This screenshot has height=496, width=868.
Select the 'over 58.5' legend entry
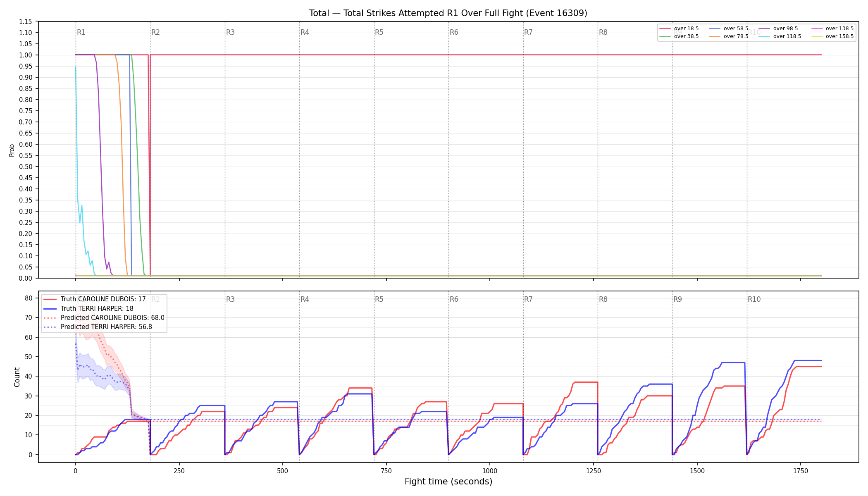[729, 29]
